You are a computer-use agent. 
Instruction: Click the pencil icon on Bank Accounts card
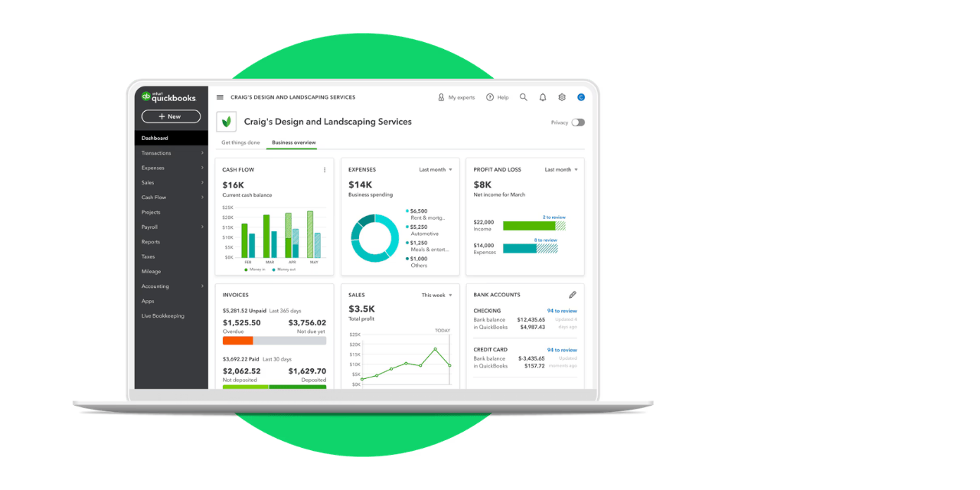(x=573, y=294)
